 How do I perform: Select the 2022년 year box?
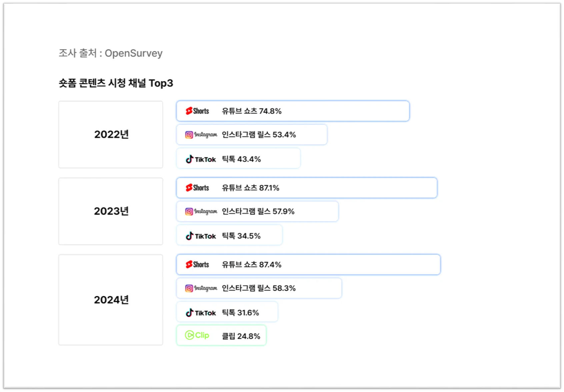pyautogui.click(x=111, y=135)
